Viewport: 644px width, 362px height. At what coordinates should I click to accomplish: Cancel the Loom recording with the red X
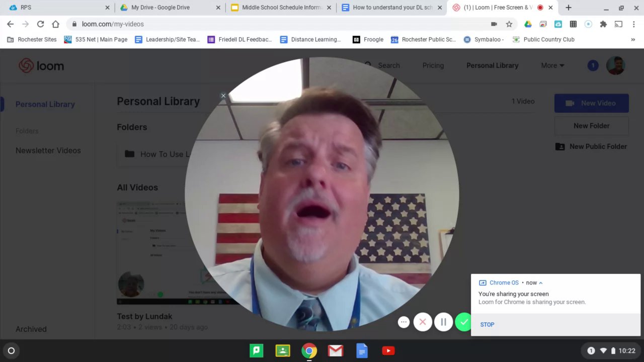click(x=423, y=322)
